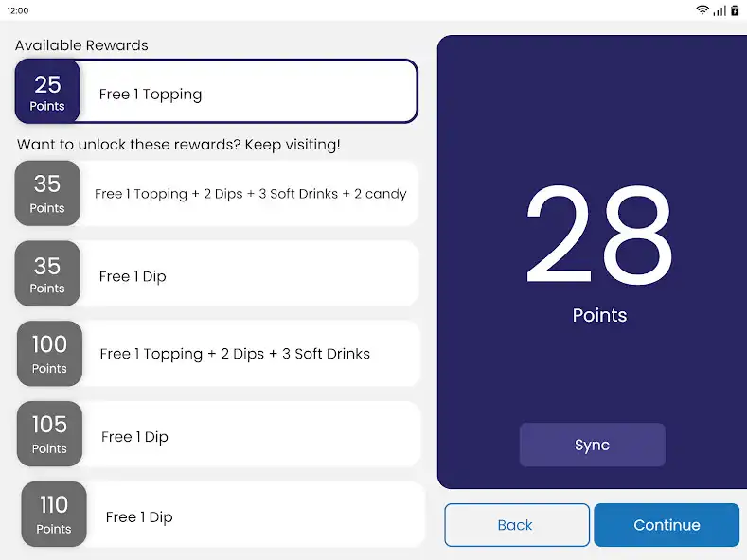Click the Sync button
Screen dimensions: 747x560
(592, 445)
